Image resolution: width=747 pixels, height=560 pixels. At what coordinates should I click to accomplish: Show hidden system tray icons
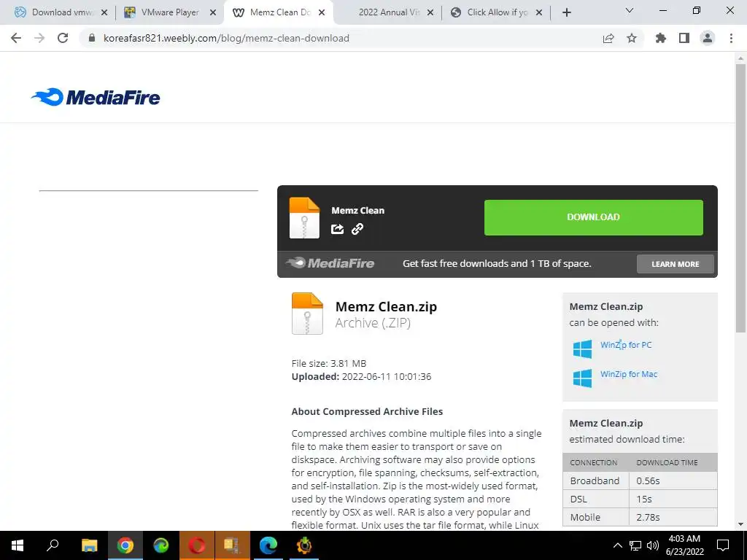coord(617,545)
